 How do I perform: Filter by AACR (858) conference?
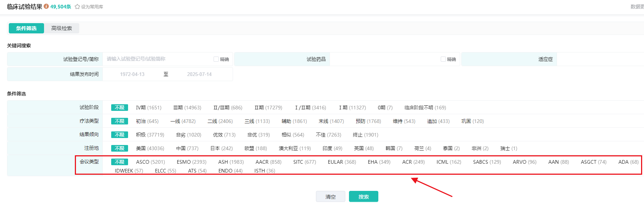coord(269,162)
